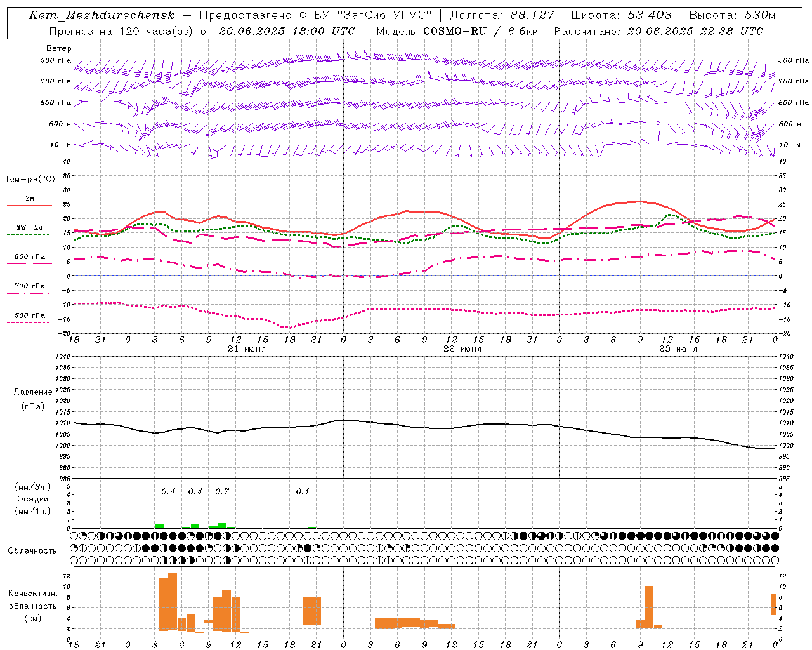Click the Рассчитано: 20.06.2025 22:38 UTC timestamp

658,31
